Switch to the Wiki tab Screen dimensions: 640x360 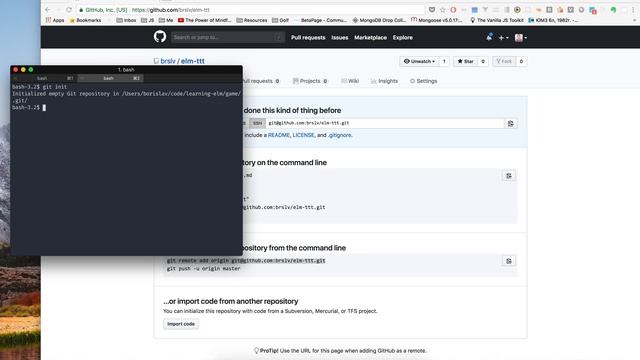coord(350,81)
